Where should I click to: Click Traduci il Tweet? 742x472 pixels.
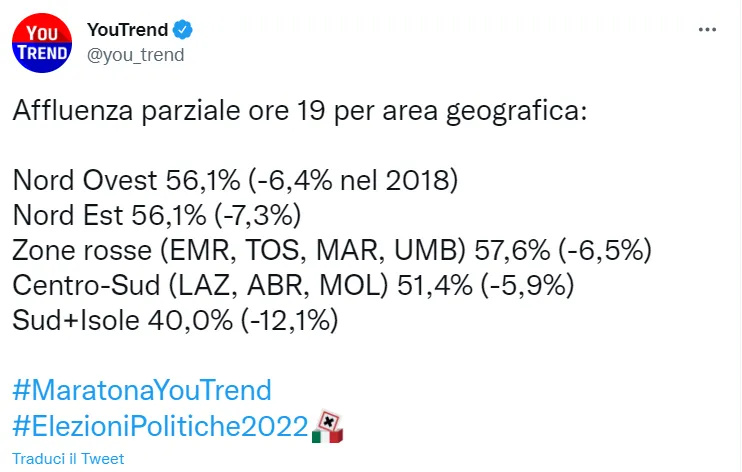coord(68,459)
